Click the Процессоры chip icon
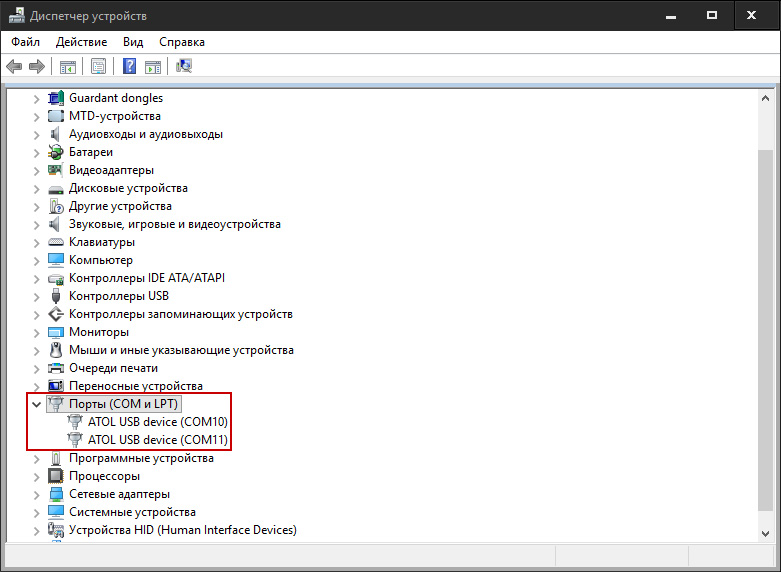The width and height of the screenshot is (781, 572). tap(56, 476)
